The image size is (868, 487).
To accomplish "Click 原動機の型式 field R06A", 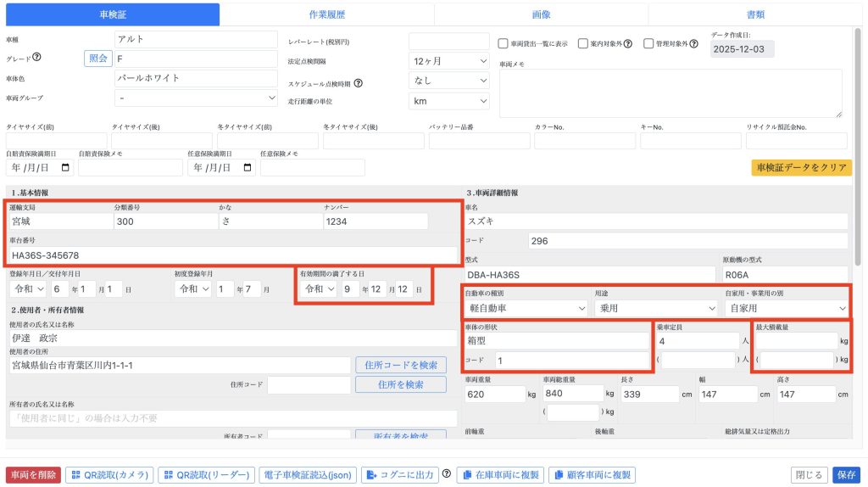I will 785,275.
